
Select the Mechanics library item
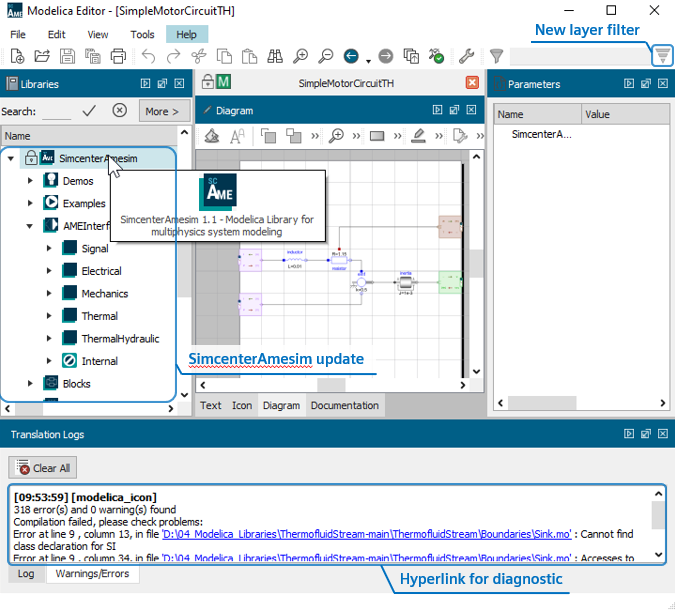tap(104, 294)
